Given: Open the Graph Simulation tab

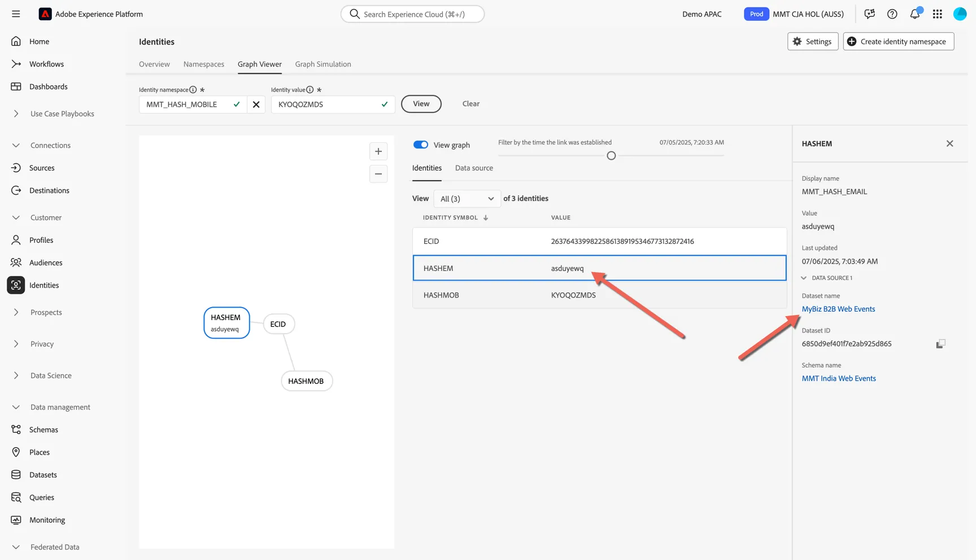Looking at the screenshot, I should (323, 64).
